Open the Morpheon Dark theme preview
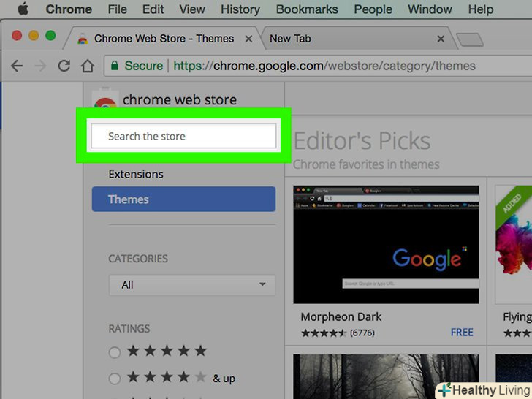Screen dimensions: 532x399 coord(386,244)
